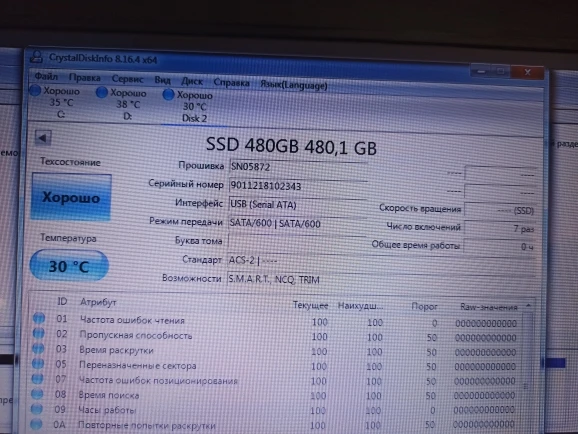Select the blue status circle for Disk 2
This screenshot has width=578, height=434.
click(168, 94)
